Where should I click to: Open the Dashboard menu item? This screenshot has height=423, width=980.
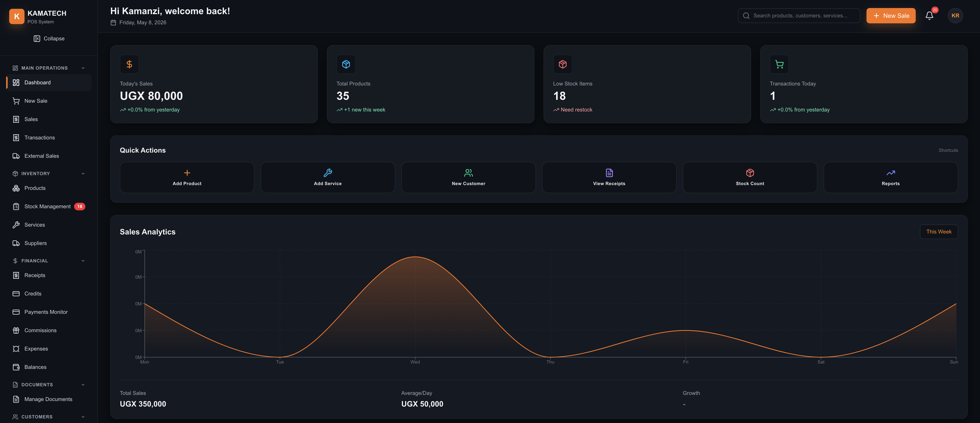49,82
